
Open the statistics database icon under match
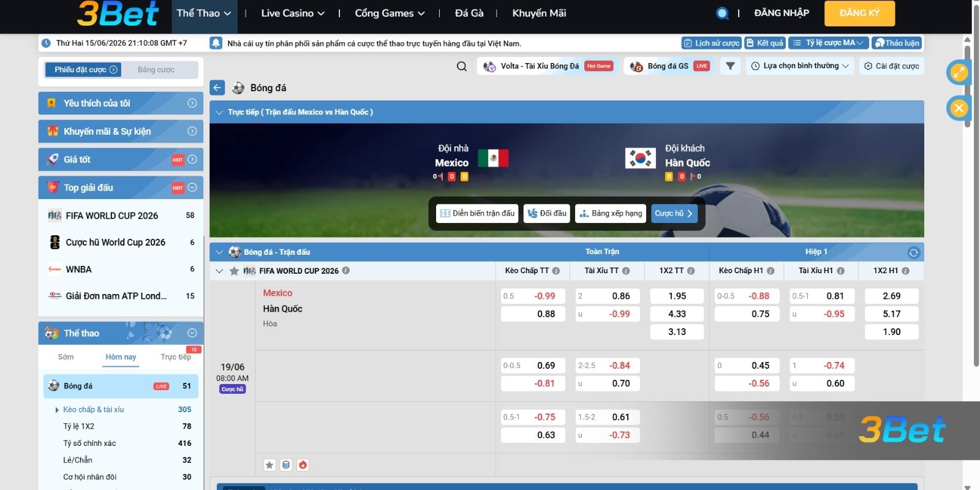click(286, 465)
